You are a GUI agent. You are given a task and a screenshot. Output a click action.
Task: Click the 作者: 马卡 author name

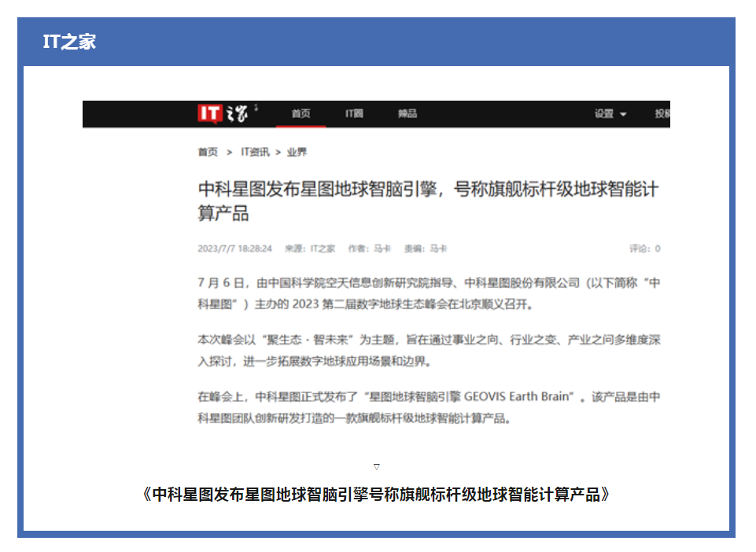pos(369,248)
